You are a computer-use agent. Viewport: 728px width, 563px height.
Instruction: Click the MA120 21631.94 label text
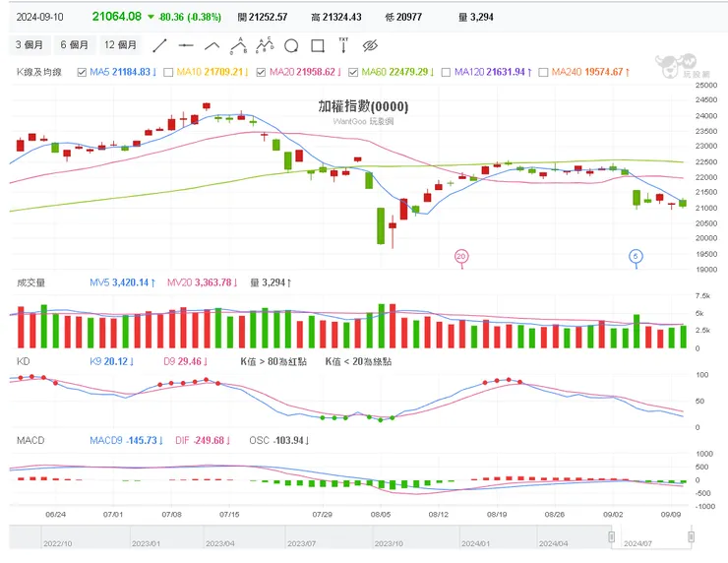[493, 72]
